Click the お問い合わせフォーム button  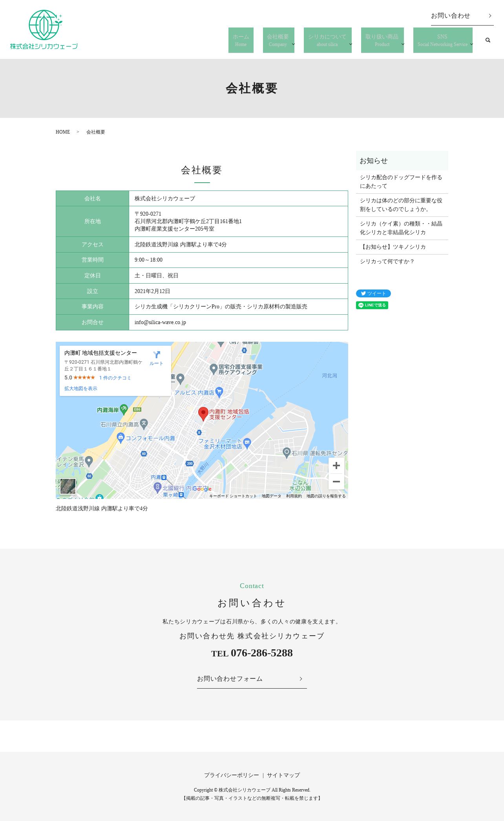click(x=252, y=679)
